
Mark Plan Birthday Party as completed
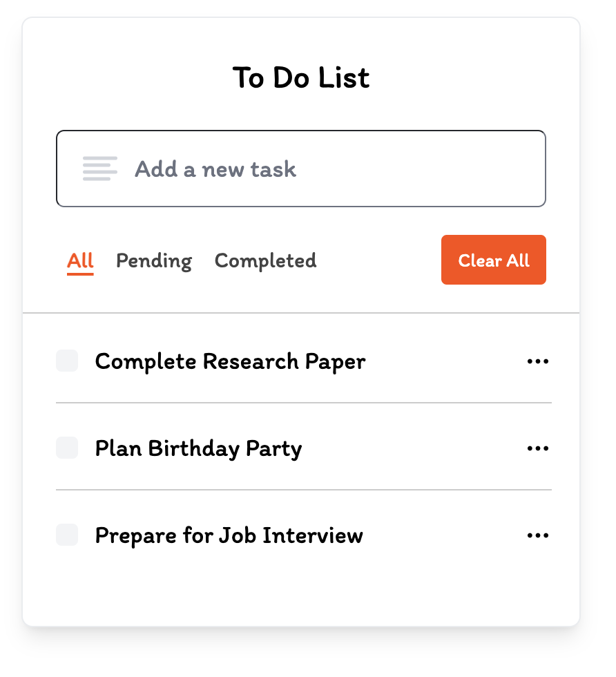pyautogui.click(x=67, y=448)
